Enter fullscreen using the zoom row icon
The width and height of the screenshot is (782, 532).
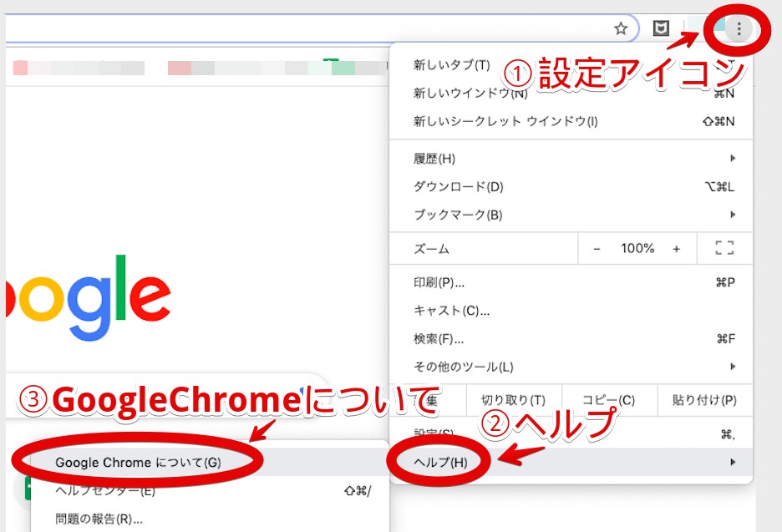[724, 248]
